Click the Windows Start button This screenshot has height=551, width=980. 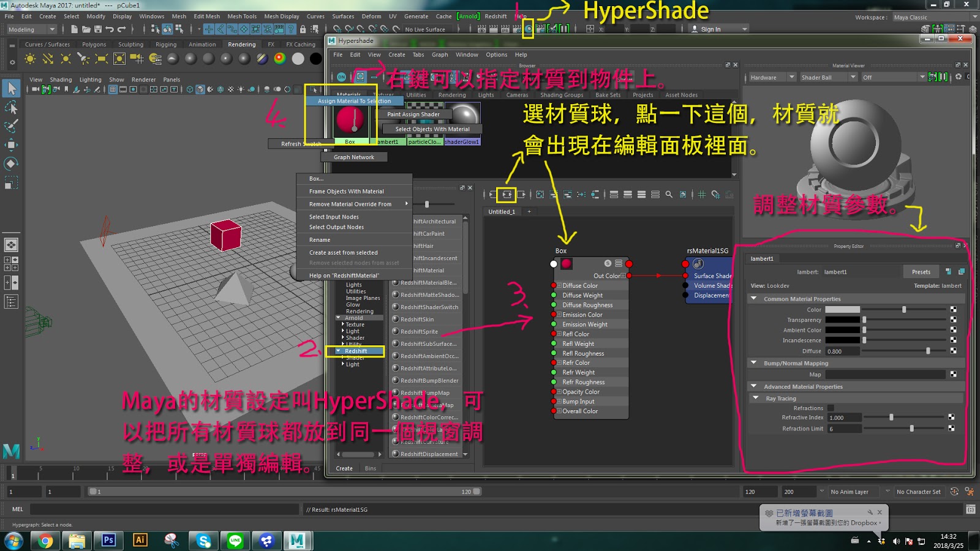(13, 541)
